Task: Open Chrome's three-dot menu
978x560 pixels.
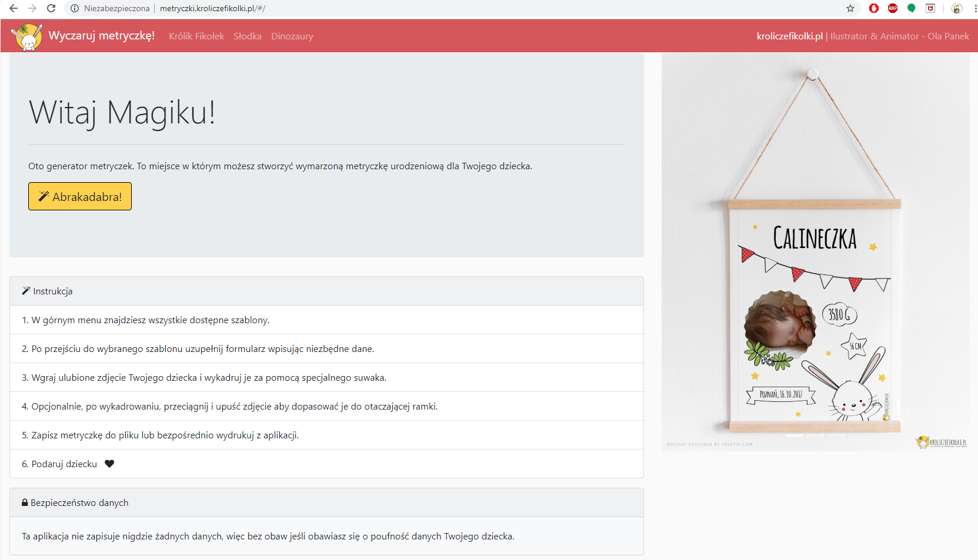Action: point(974,8)
